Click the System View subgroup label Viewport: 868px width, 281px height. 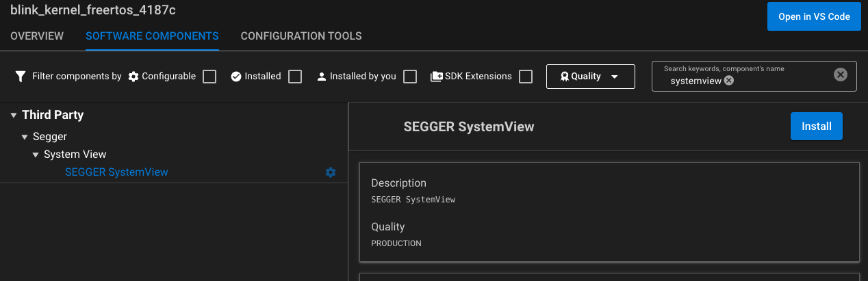tap(75, 155)
